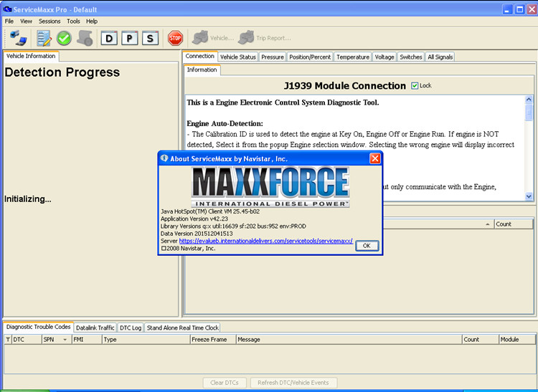Click the information scrollbar down arrow

coord(529,196)
